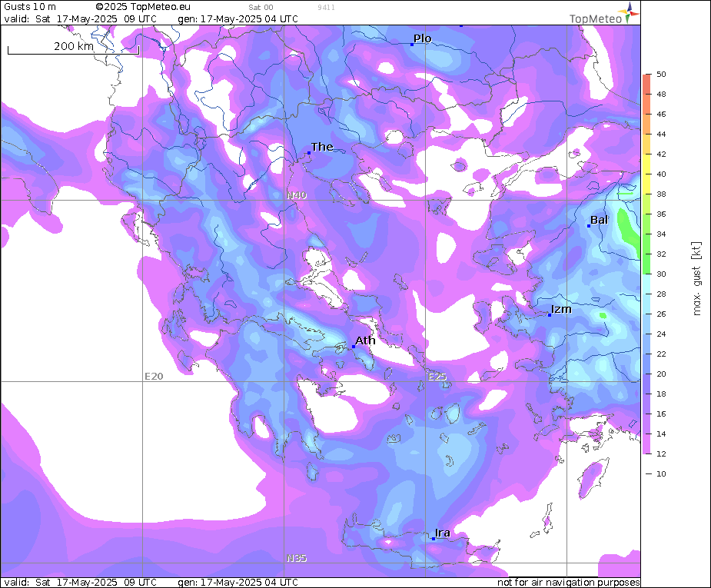Click the Iraklion 'Ira' city label
This screenshot has width=711, height=588.
click(443, 533)
